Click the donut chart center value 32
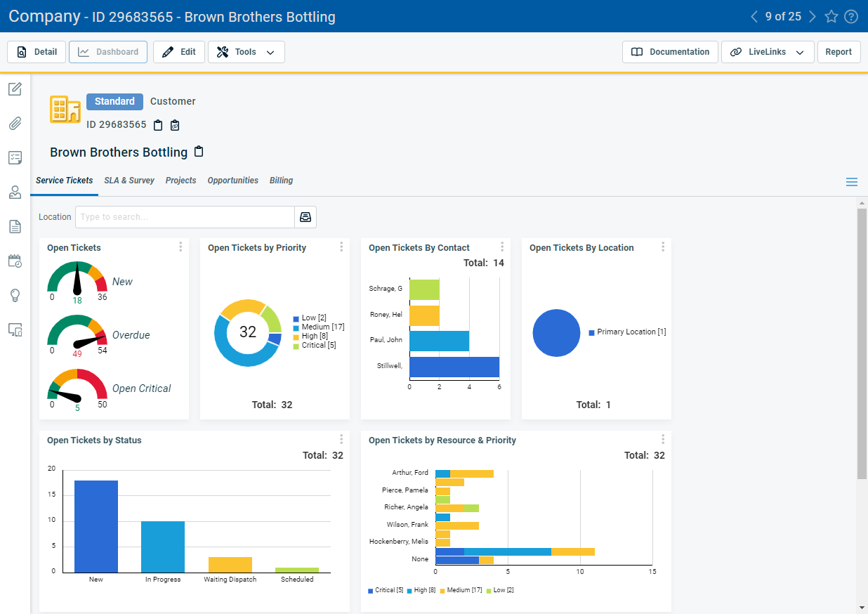Screen dimensions: 868x614 coord(248,332)
